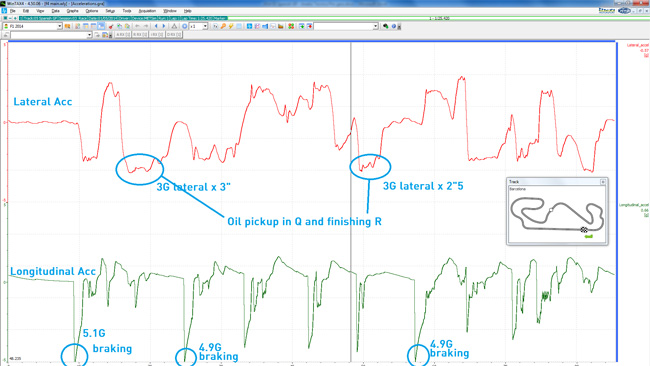
Task: Click the triangle warning-shaped toolbar icon
Action: [x=174, y=26]
